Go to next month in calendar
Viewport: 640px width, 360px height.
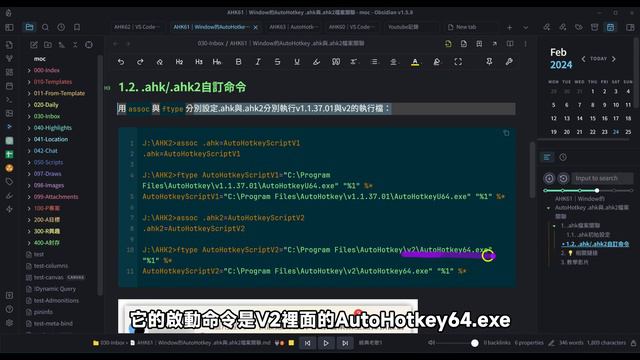click(613, 59)
